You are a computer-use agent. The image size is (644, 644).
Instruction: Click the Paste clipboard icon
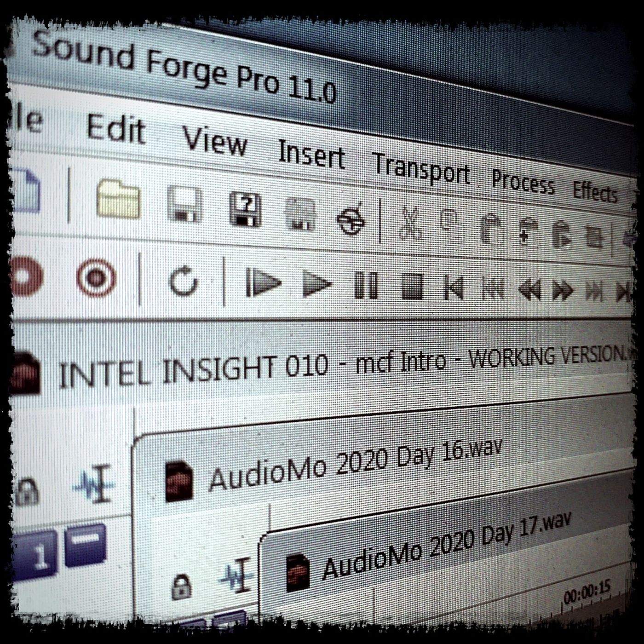click(x=491, y=228)
